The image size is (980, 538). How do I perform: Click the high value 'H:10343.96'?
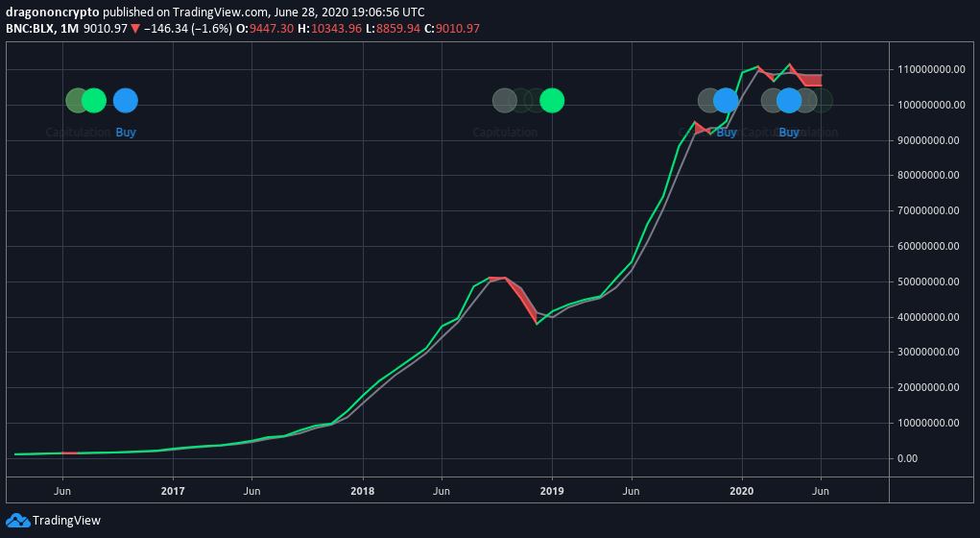tap(329, 29)
